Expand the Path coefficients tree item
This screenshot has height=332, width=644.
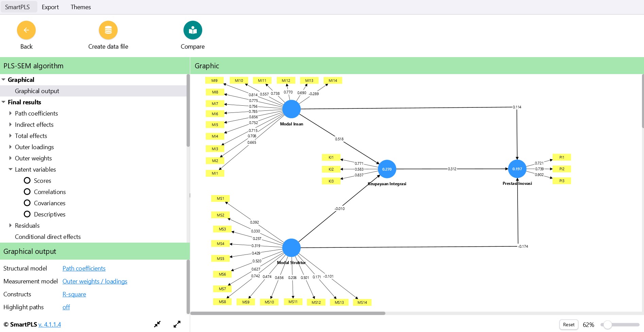pyautogui.click(x=11, y=113)
